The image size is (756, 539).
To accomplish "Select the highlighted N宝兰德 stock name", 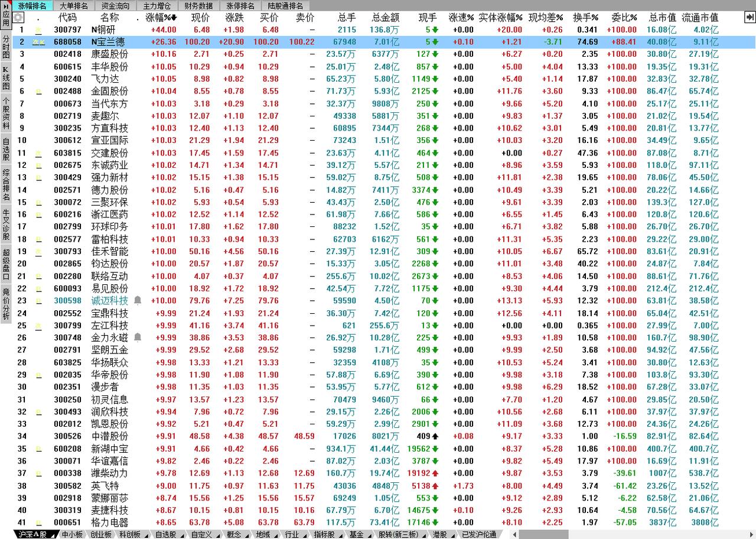I will [109, 42].
